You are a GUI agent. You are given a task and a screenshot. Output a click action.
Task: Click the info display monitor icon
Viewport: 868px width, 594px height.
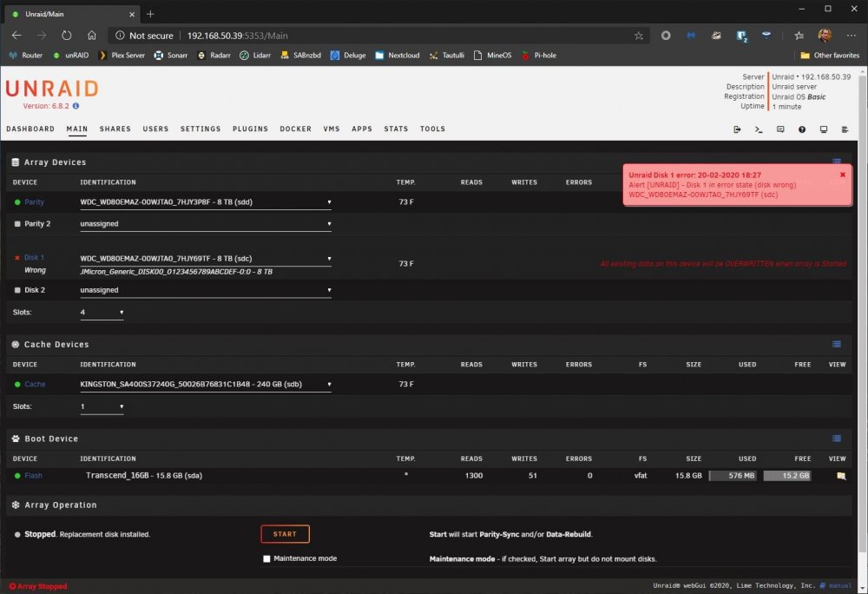point(823,129)
